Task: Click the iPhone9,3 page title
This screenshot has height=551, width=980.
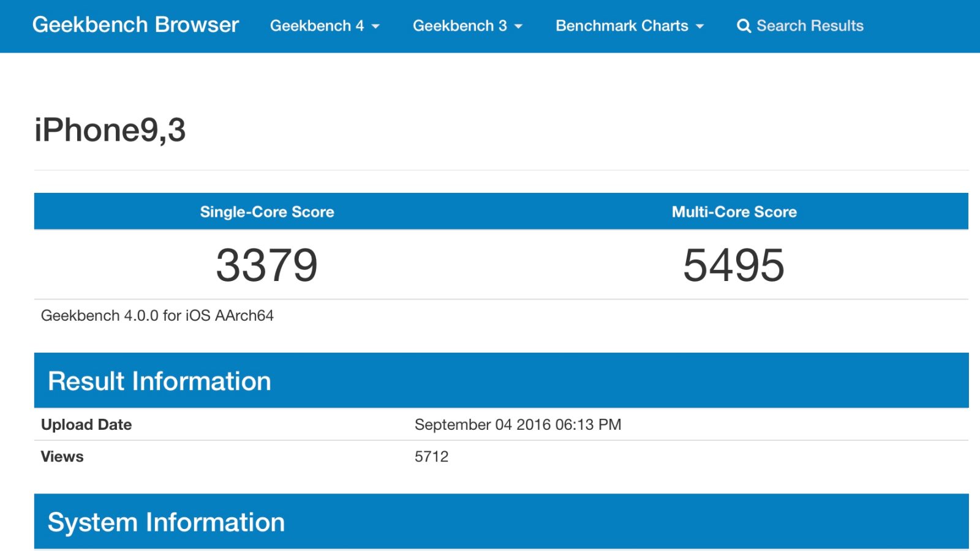Action: click(110, 130)
